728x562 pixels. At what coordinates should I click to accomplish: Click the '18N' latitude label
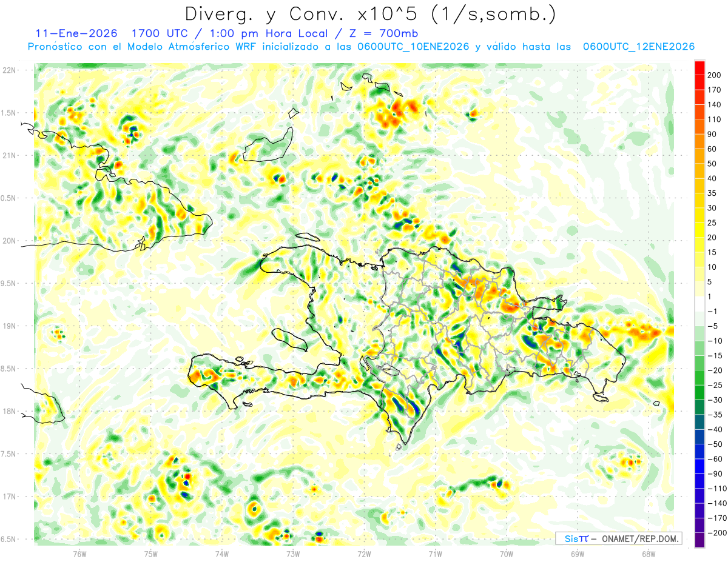(9, 411)
